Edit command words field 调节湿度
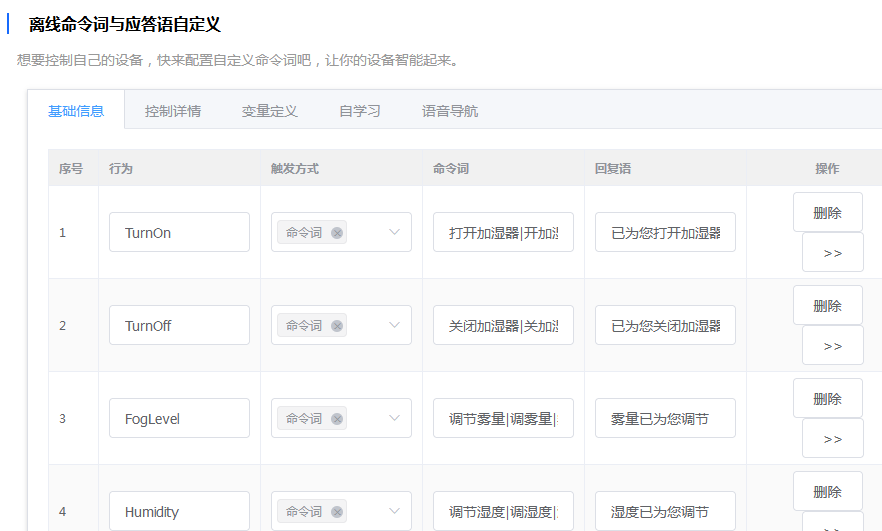This screenshot has width=882, height=531. (503, 511)
